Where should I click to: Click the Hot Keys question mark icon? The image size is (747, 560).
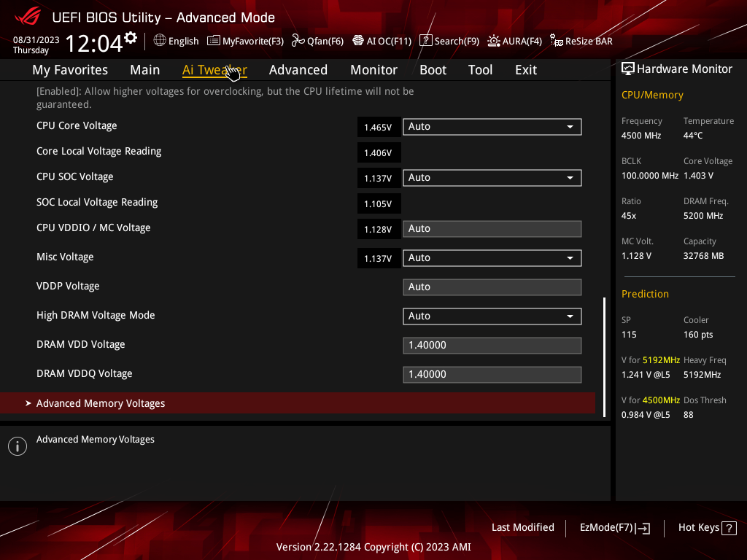tap(729, 528)
